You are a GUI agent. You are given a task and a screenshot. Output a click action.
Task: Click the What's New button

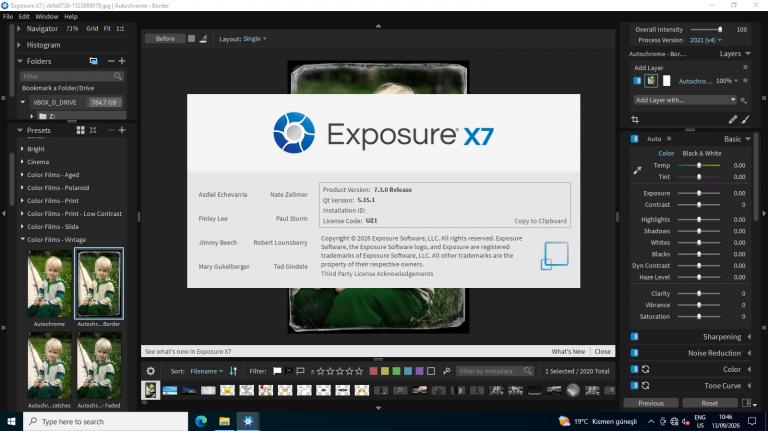[568, 352]
